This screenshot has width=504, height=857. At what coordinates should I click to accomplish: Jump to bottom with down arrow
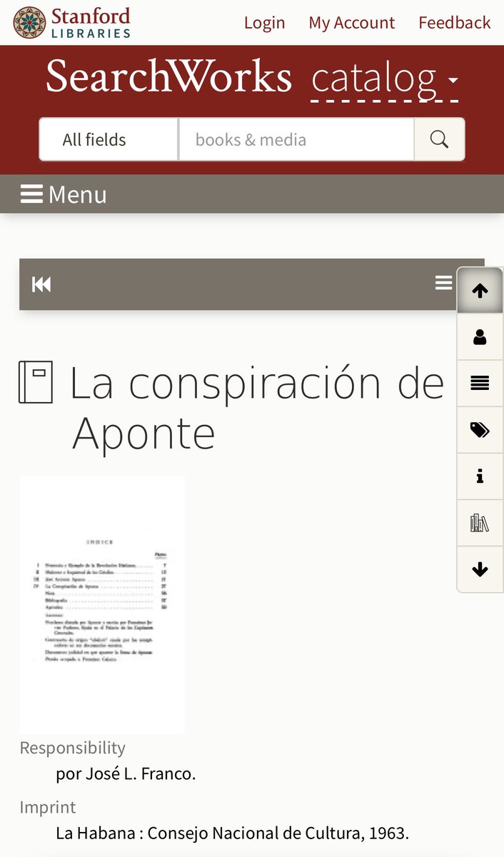[x=480, y=569]
